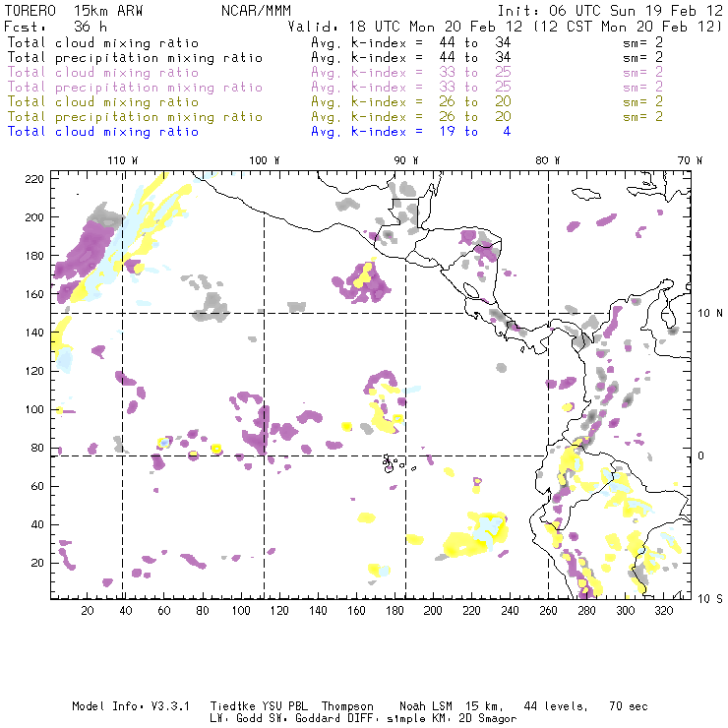Select the "44 levels," footer text
This screenshot has width=728, height=728.
click(x=556, y=706)
